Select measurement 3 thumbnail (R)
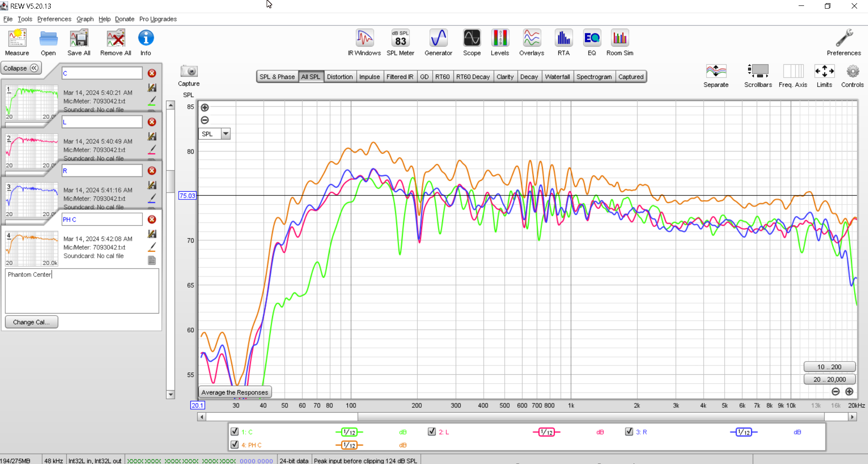This screenshot has width=868, height=464. click(x=32, y=200)
